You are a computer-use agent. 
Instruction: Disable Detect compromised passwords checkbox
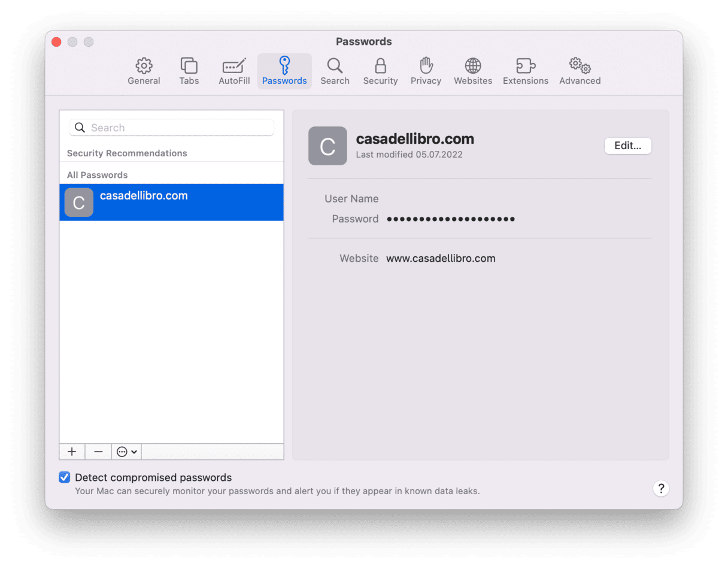pyautogui.click(x=65, y=477)
